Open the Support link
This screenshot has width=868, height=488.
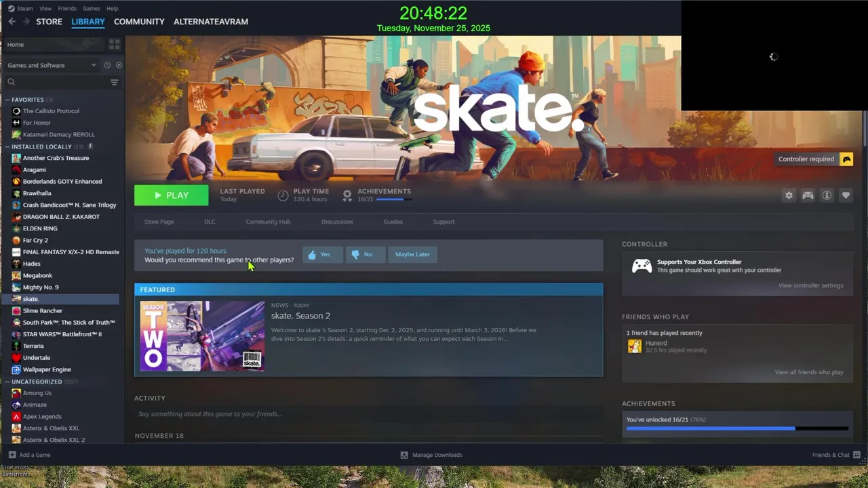point(443,222)
